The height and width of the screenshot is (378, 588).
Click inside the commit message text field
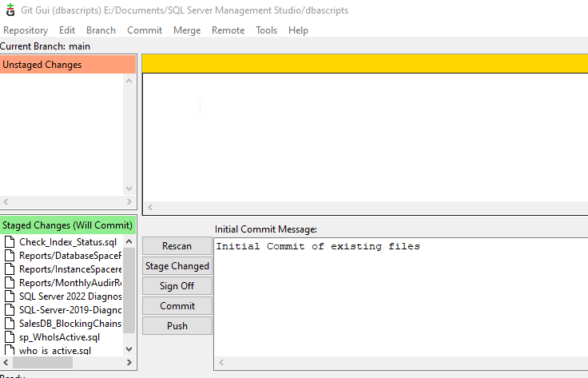(400, 297)
